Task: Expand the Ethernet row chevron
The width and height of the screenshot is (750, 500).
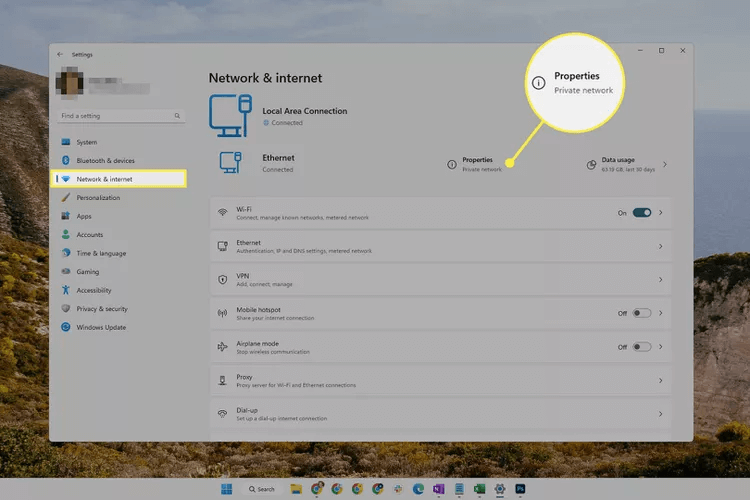Action: pyautogui.click(x=661, y=246)
